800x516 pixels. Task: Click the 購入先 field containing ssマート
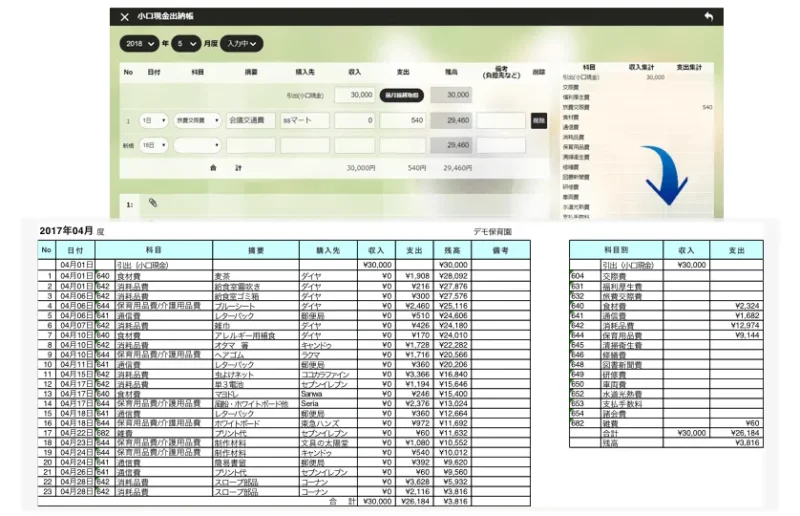(x=304, y=120)
